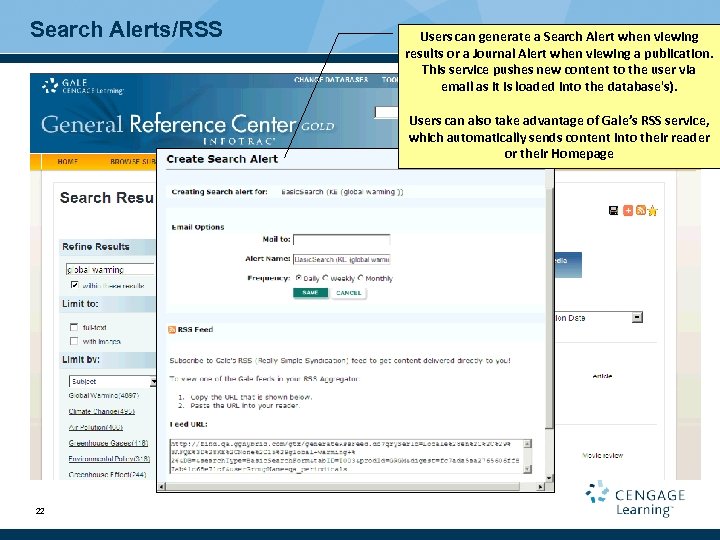The width and height of the screenshot is (720, 540).
Task: Click the Greenhouse Gases subject link
Action: [x=108, y=443]
